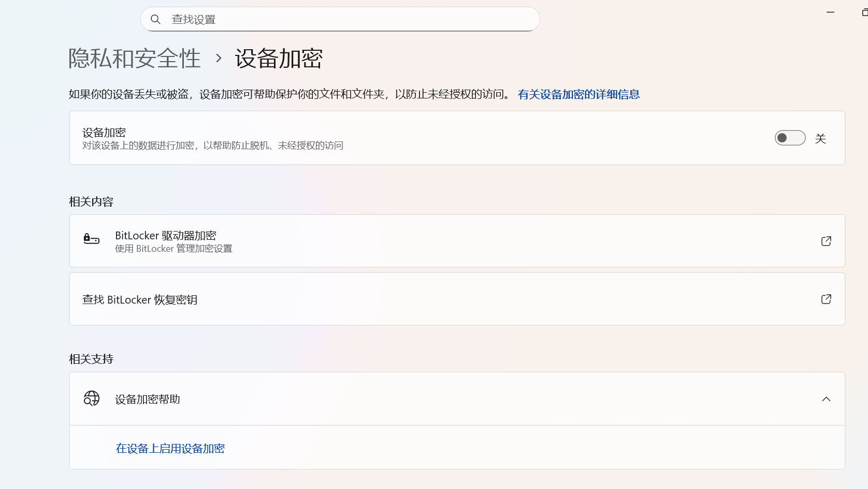
Task: Click the 关 status label beside the toggle
Action: (x=820, y=138)
